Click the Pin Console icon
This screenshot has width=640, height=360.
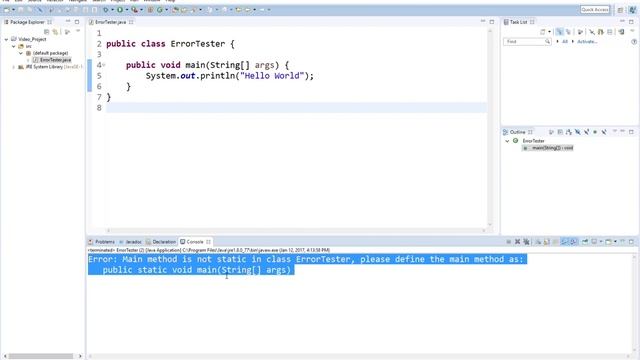[x=585, y=242]
